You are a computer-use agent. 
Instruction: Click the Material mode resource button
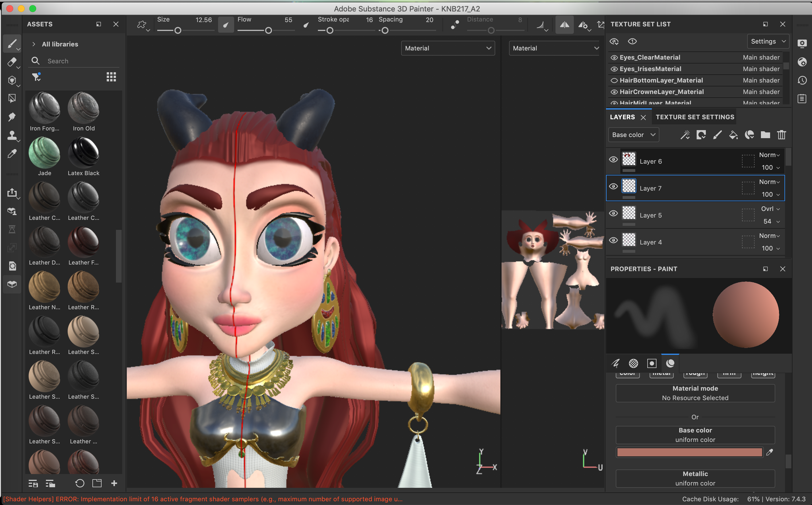click(x=695, y=393)
